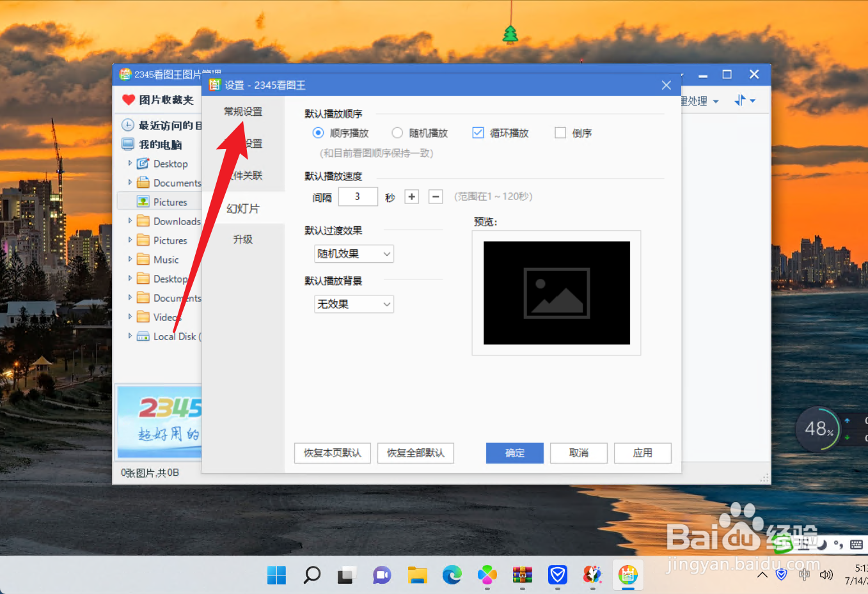Open the 升级 tab
Viewport: 868px width, 594px height.
point(243,239)
